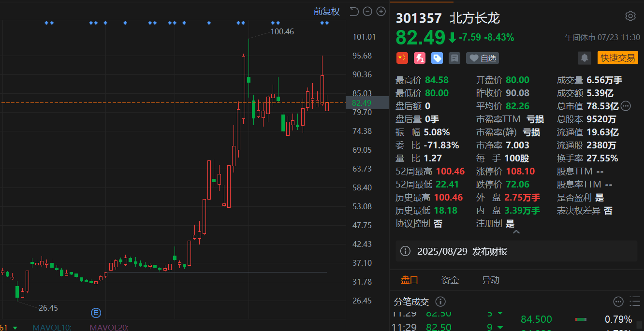Click info icon beside 2025/08/29 发布财报

406,251
